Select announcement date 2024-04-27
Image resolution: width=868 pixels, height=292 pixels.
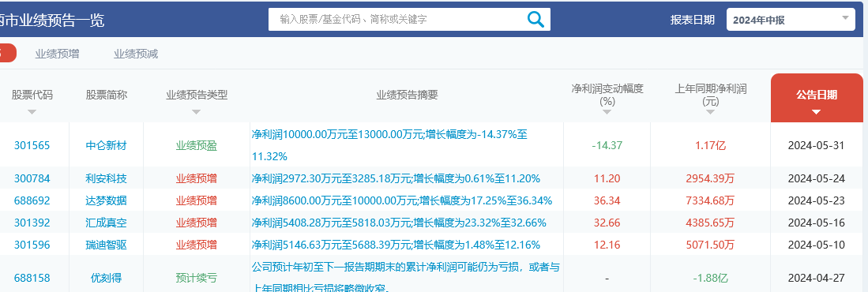click(x=817, y=278)
